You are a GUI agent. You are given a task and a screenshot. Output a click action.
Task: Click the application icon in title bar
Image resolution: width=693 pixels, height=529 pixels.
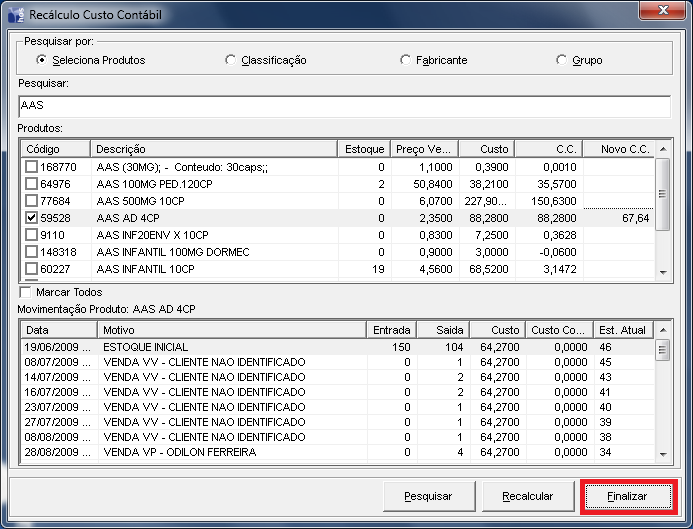16,15
